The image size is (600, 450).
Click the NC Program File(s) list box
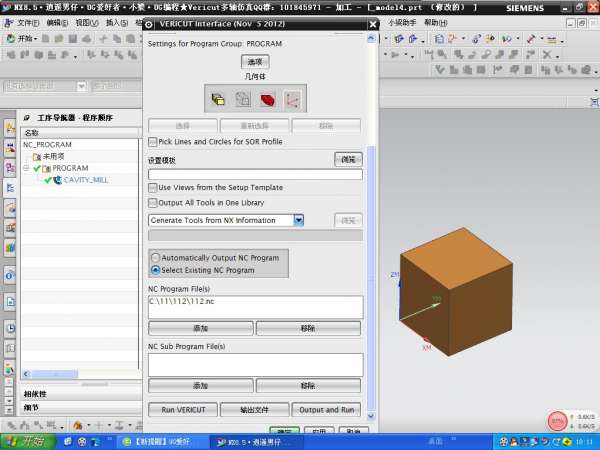click(255, 305)
